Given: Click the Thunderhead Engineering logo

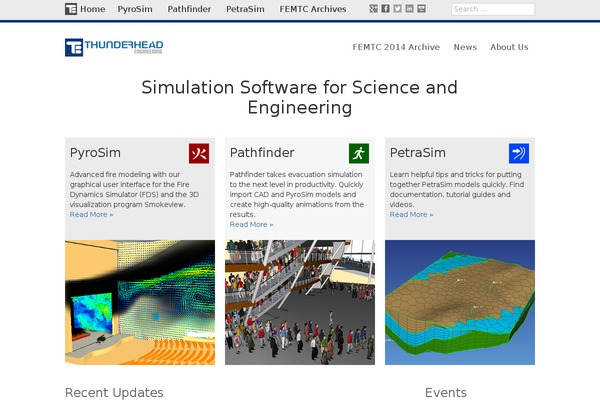Looking at the screenshot, I should click(114, 47).
